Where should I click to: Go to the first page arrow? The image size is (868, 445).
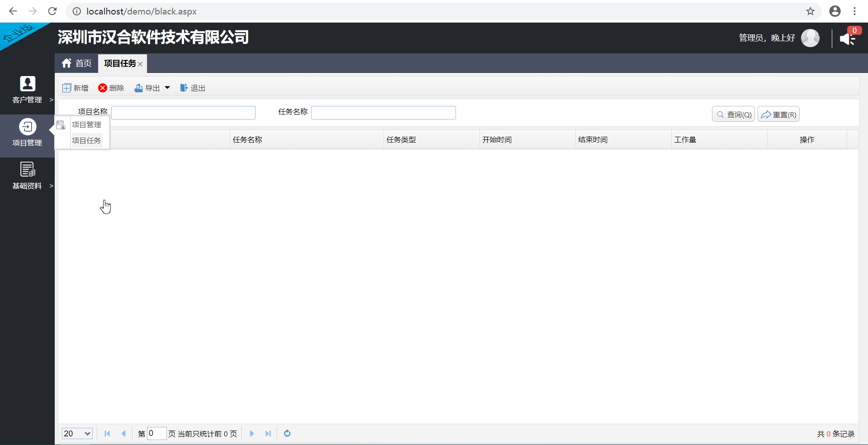coord(107,434)
